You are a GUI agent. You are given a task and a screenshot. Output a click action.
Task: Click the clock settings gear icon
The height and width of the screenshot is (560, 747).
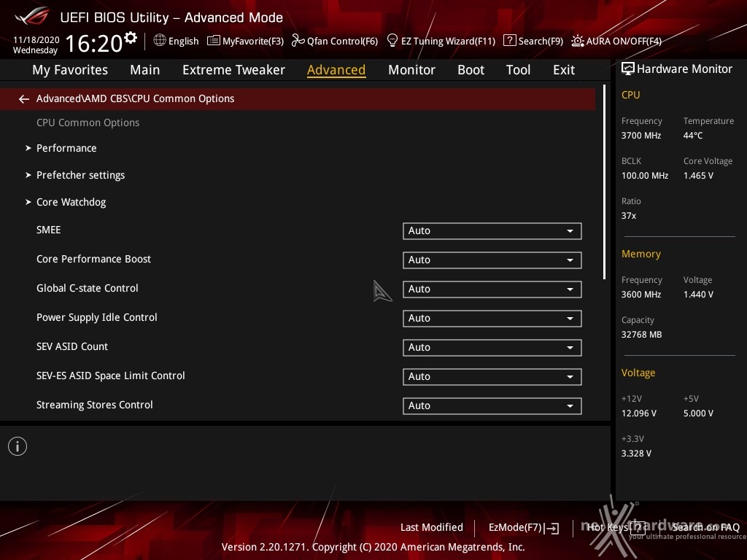click(x=130, y=37)
